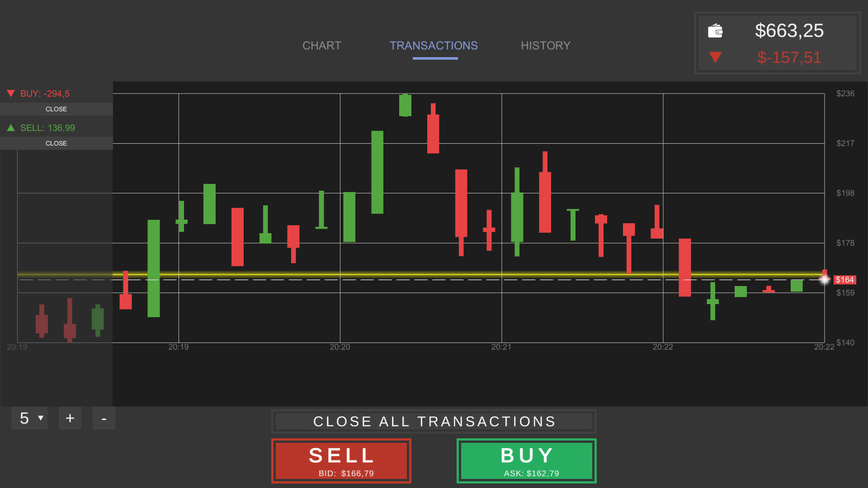Open the lot size dropdown showing 5
Screen dimensions: 868x488
pyautogui.click(x=30, y=418)
